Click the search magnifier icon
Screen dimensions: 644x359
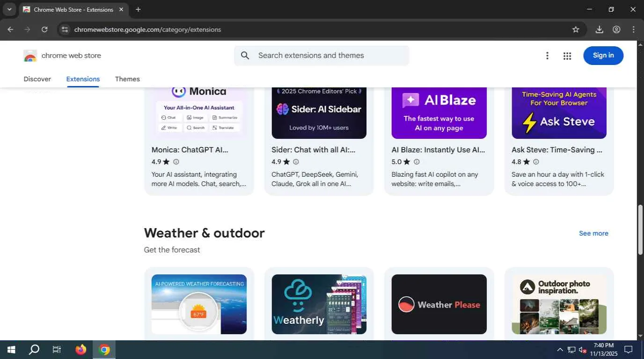[245, 56]
